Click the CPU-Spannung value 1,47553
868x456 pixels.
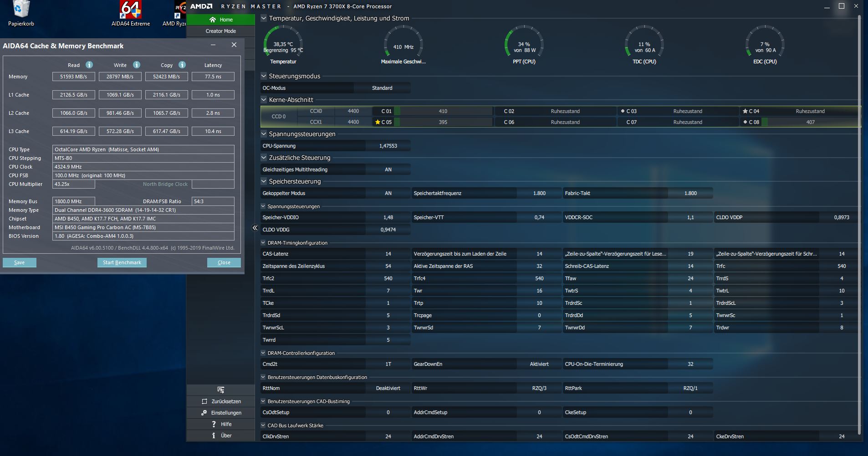click(x=388, y=146)
